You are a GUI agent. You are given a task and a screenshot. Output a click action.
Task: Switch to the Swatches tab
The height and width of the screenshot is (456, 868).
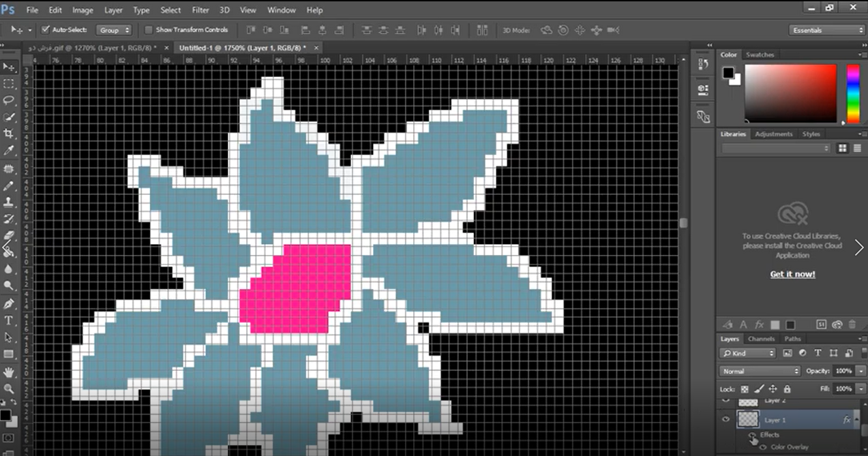760,55
